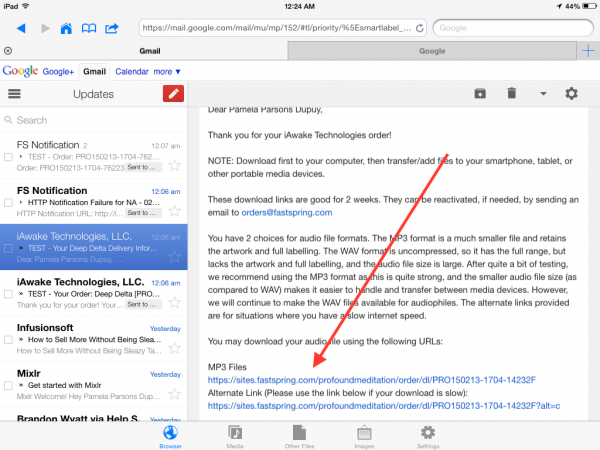Open the Brandon Wyatt via Help email
The image size is (600, 450).
coord(94,416)
